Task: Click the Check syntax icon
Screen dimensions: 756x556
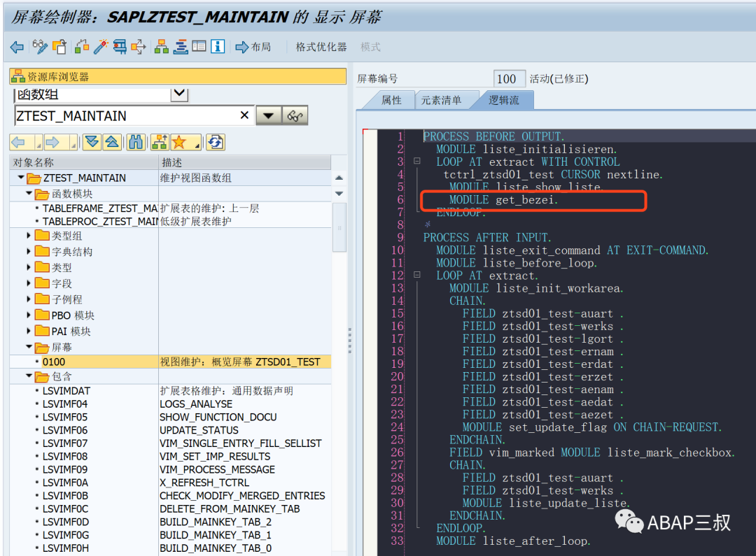Action: 82,47
